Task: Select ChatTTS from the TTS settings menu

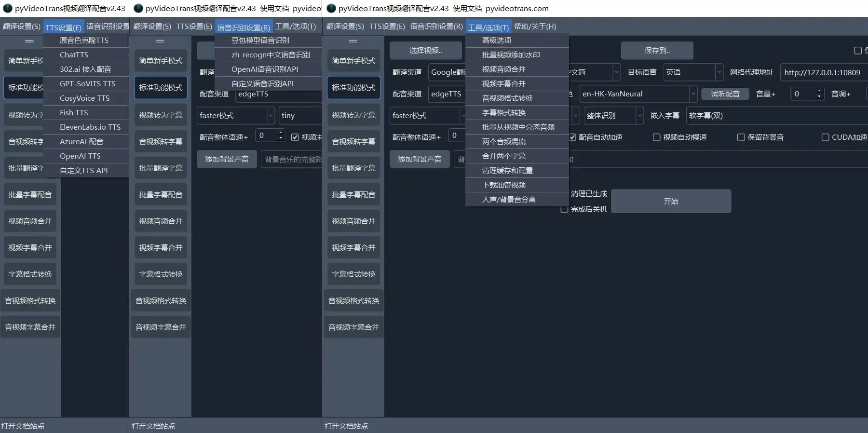Action: point(74,55)
